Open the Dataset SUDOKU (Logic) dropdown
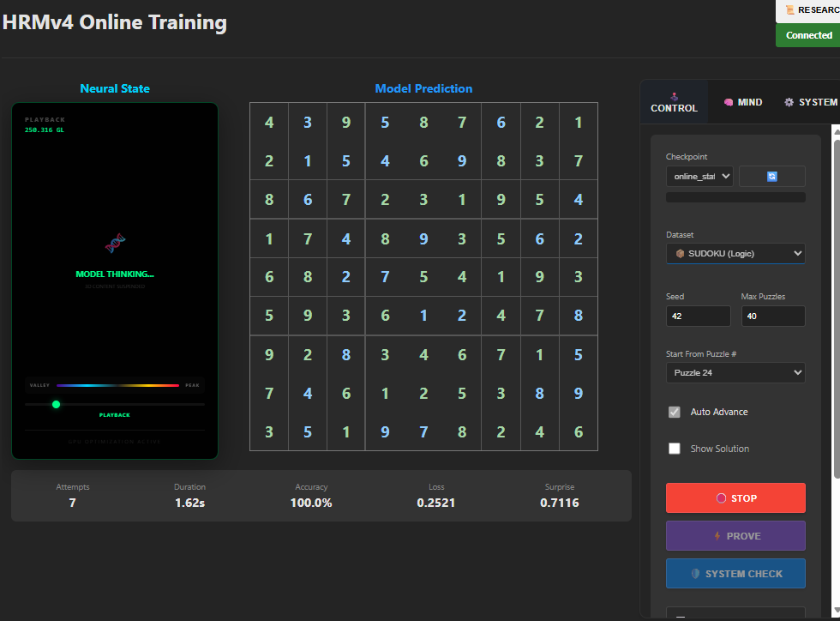Viewport: 840px width, 621px height. [x=735, y=253]
